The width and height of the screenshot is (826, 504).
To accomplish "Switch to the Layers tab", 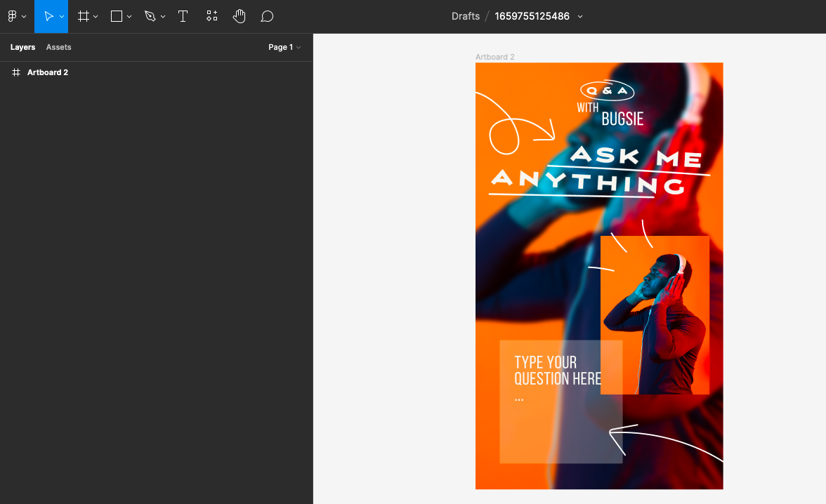I will pyautogui.click(x=22, y=47).
